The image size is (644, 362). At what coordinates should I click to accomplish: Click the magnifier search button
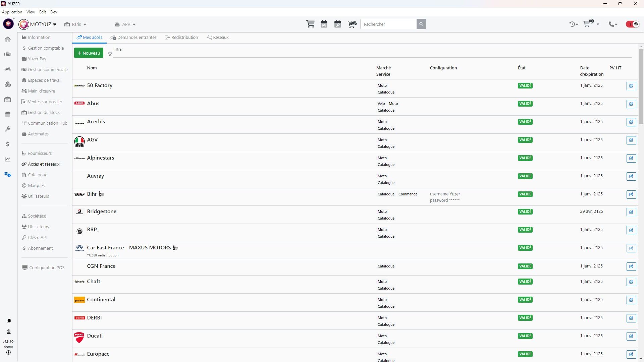(x=421, y=24)
